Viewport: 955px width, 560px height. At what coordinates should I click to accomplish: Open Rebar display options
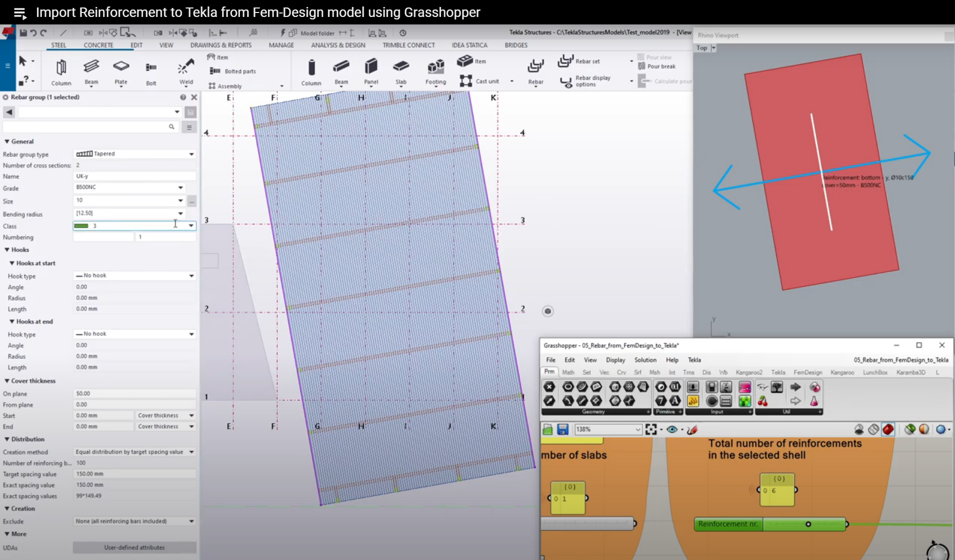pyautogui.click(x=585, y=81)
